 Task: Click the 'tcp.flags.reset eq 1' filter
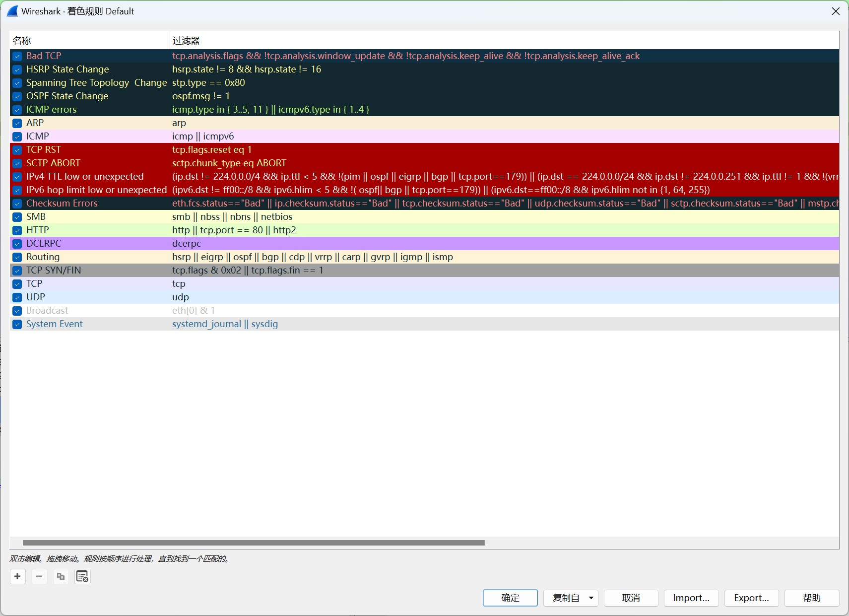(212, 149)
